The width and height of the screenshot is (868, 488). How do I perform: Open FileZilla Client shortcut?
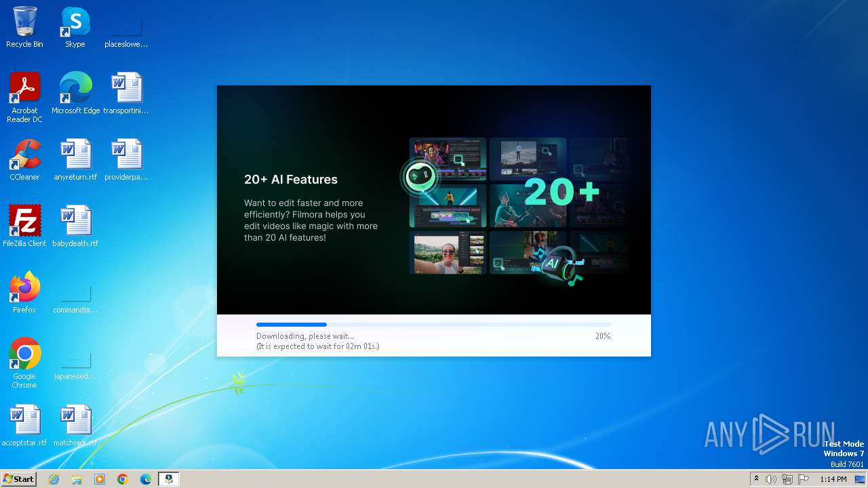click(x=24, y=226)
